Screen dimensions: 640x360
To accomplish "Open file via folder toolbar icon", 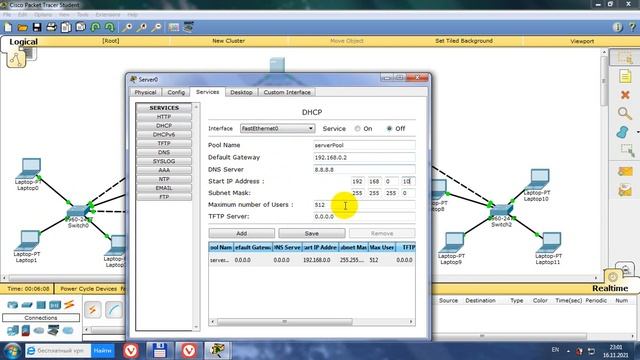I will [x=22, y=27].
